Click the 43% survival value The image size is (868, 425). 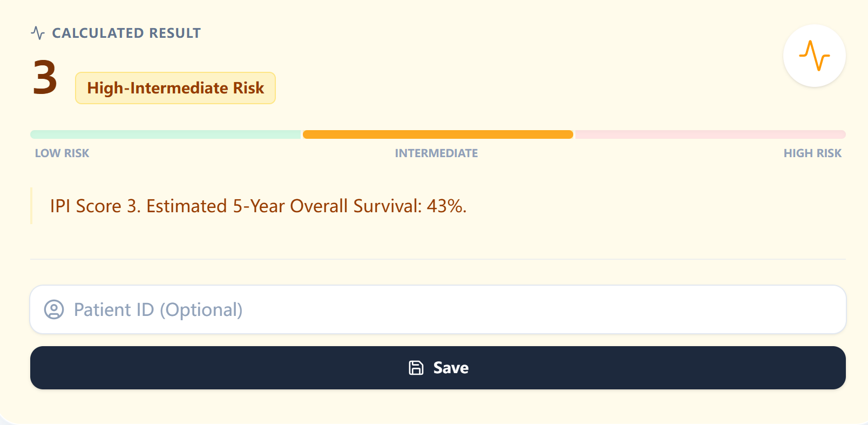446,206
